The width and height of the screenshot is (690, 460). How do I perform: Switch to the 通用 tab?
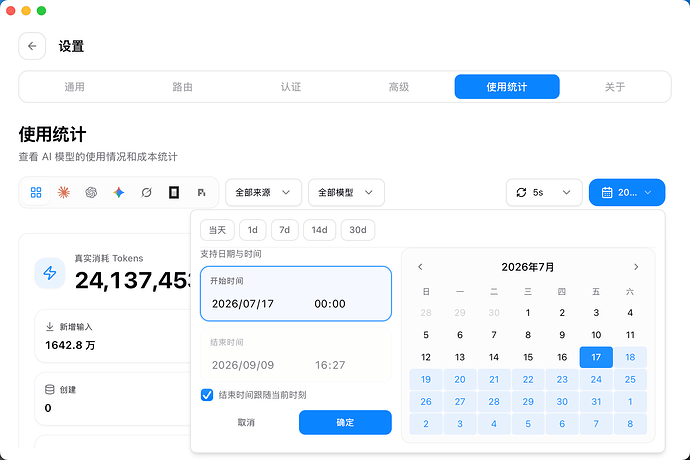(74, 87)
